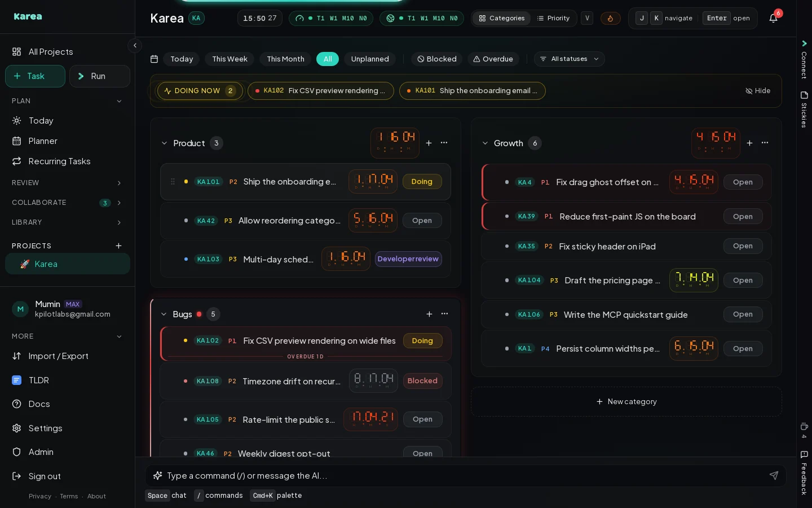Viewport: 812px width, 508px height.
Task: Expand the COLLABORATE sidebar section
Action: click(68, 203)
